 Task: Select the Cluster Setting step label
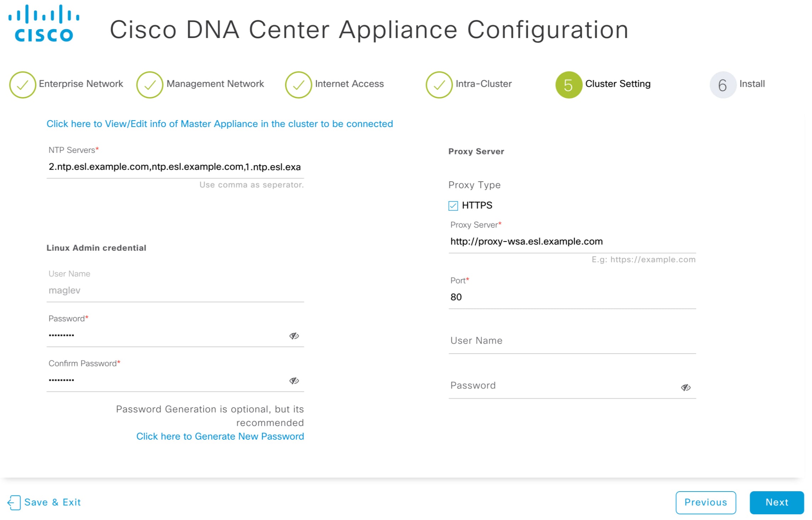click(617, 84)
